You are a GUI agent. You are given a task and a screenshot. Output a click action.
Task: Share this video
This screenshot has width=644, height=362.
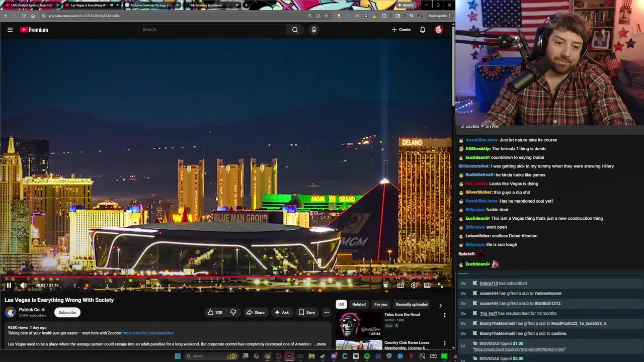pos(255,312)
